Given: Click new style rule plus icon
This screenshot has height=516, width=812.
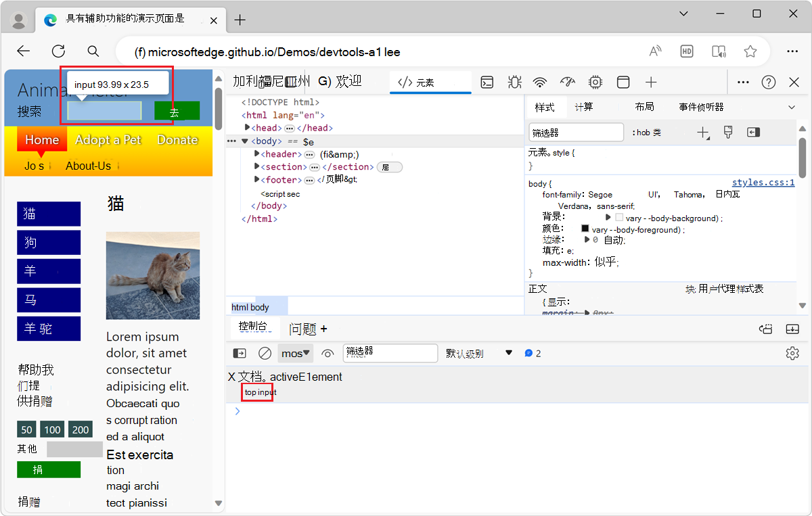Looking at the screenshot, I should pyautogui.click(x=703, y=133).
